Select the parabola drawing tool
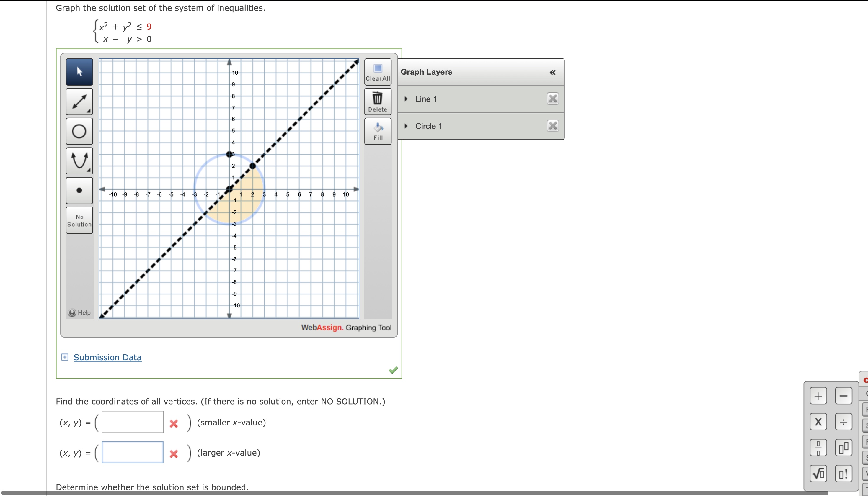The image size is (868, 496). coord(79,161)
